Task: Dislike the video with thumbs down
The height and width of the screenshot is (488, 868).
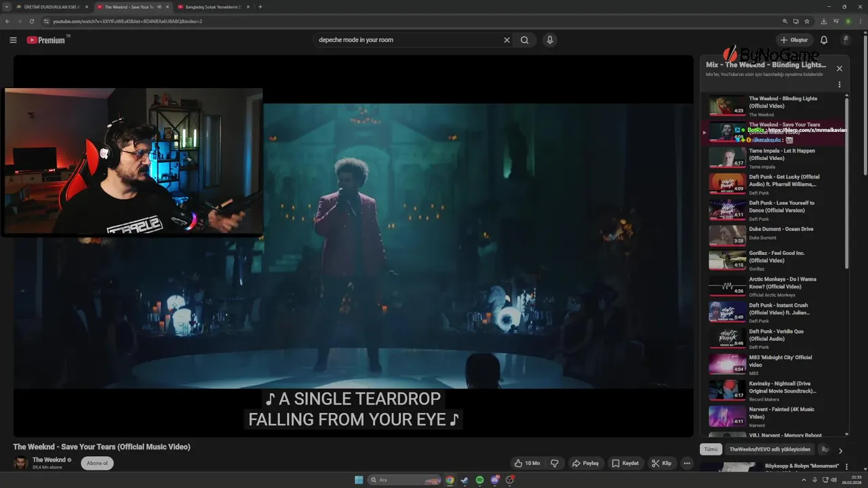Action: pyautogui.click(x=555, y=464)
